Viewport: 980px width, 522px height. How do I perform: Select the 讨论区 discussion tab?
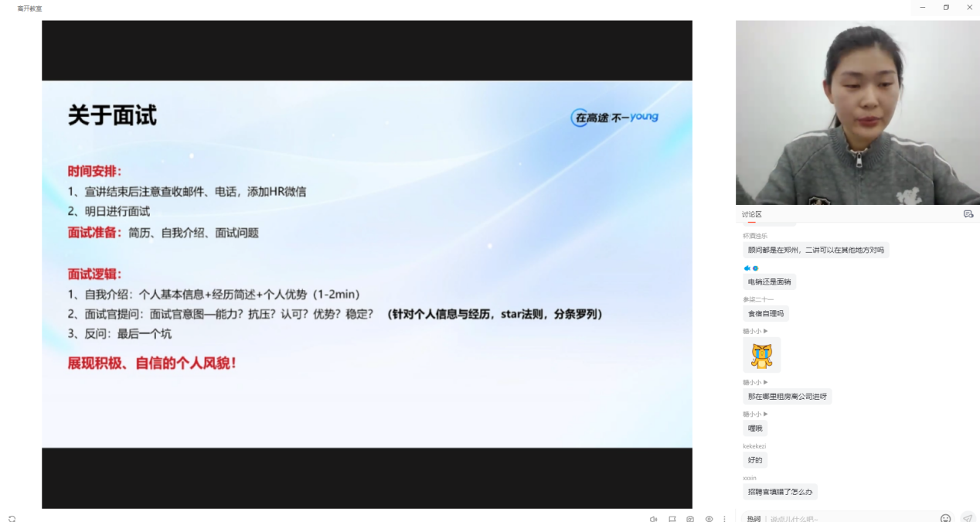[752, 214]
